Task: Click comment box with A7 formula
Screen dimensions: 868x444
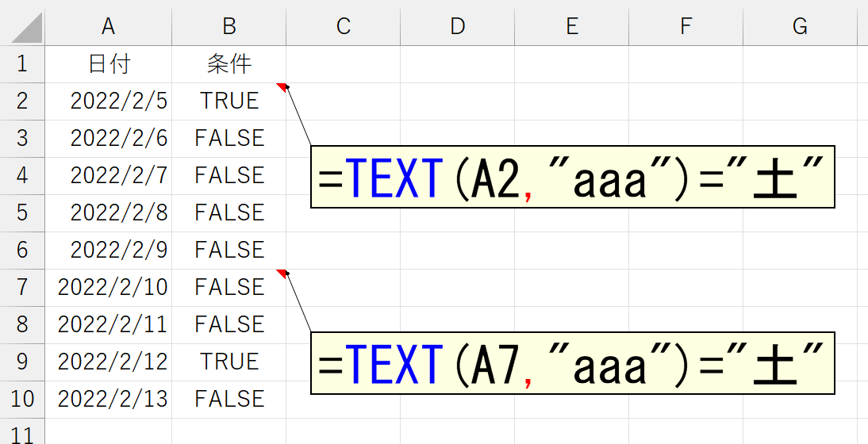Action: point(572,363)
